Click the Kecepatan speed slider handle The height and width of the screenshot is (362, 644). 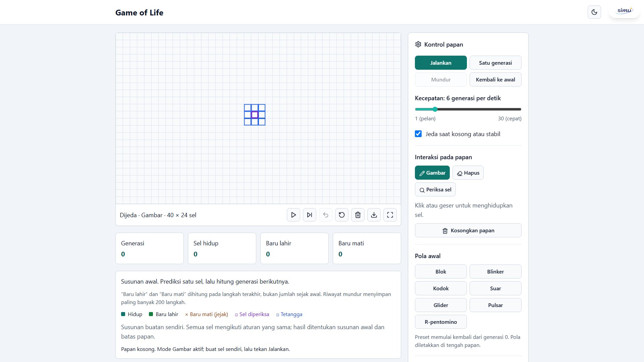pyautogui.click(x=435, y=109)
